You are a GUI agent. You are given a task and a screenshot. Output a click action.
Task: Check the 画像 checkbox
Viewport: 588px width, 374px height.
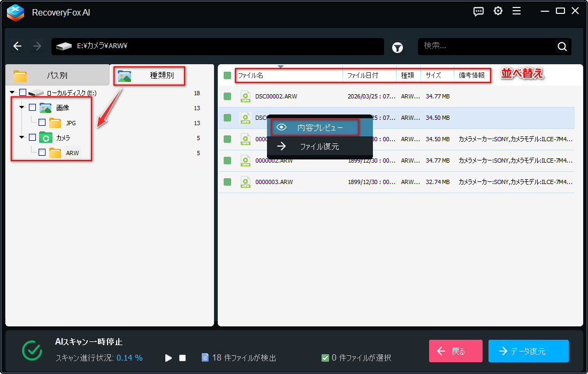point(33,108)
